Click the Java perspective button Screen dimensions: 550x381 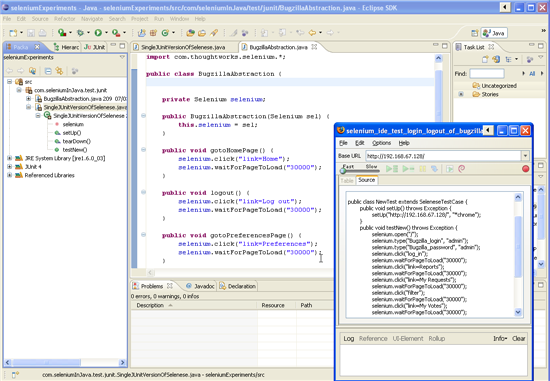coord(494,33)
